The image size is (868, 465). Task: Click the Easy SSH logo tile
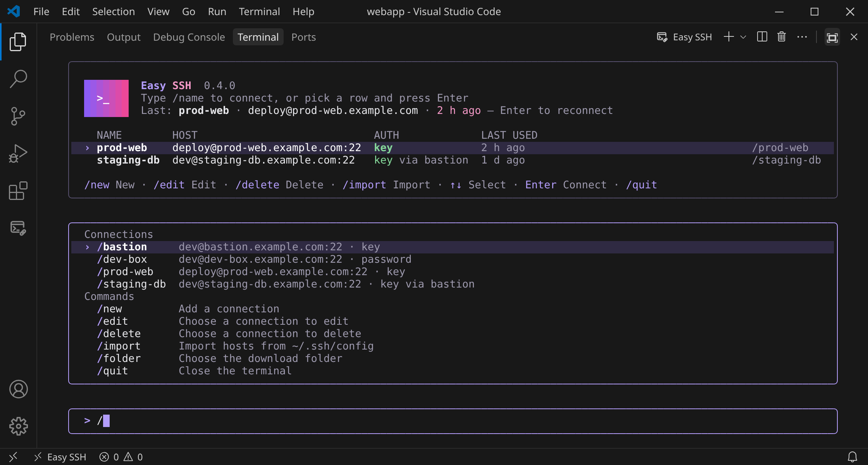[106, 98]
